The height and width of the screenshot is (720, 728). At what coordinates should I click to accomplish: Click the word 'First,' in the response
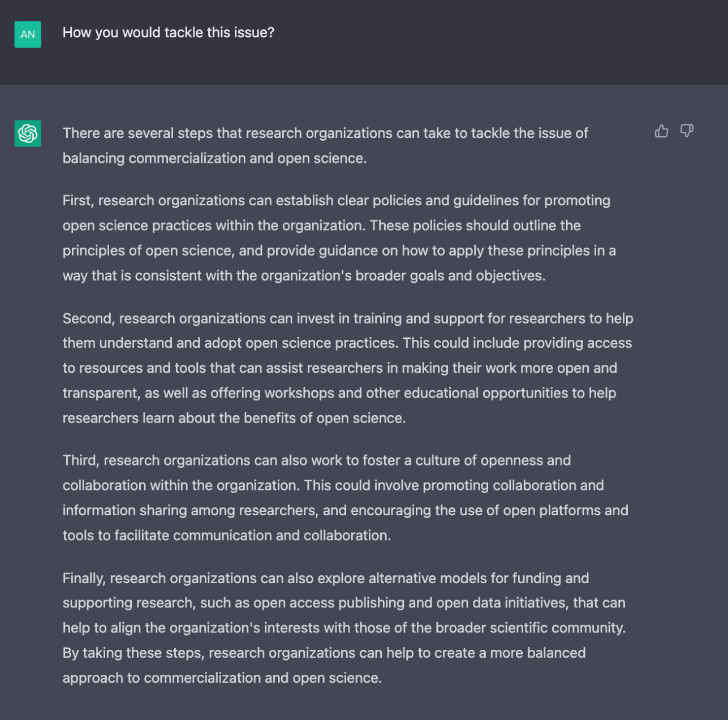pos(78,201)
